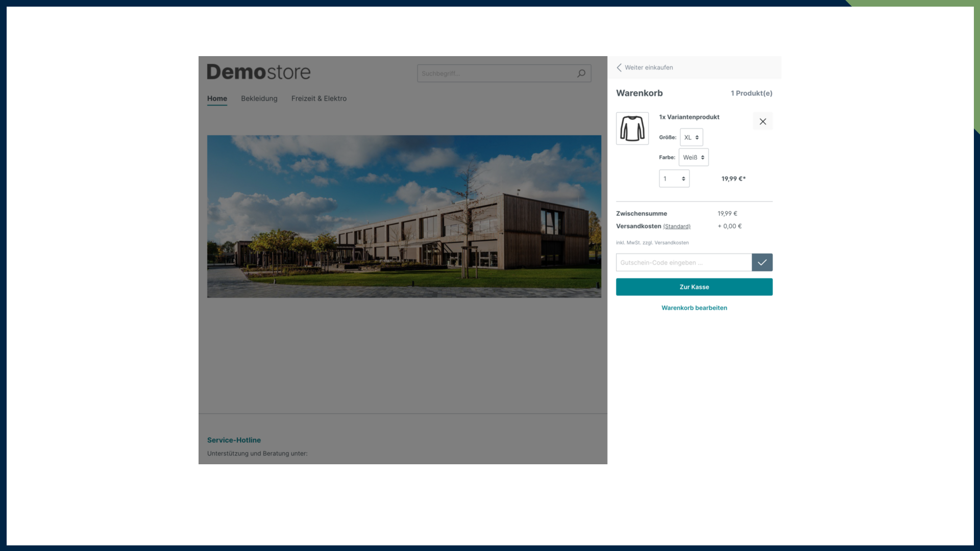Open the quantity selector showing 1

point(674,179)
